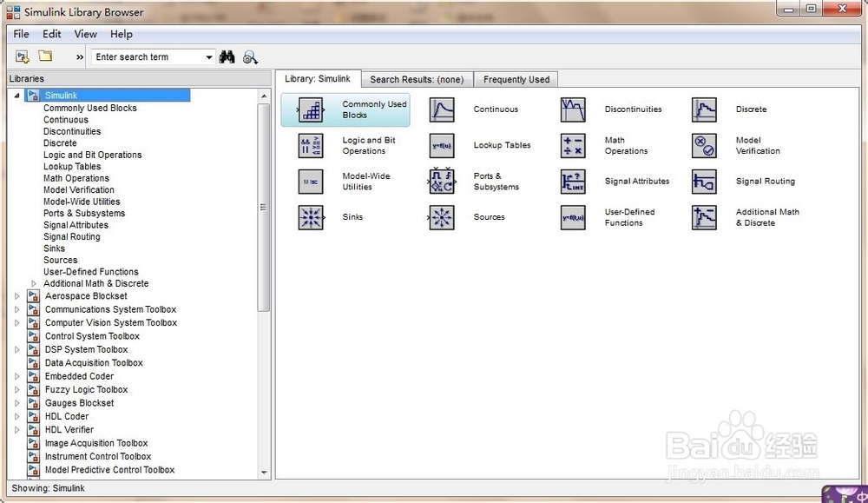The width and height of the screenshot is (868, 503).
Task: Expand the Communications System Toolbox node
Action: pos(16,309)
